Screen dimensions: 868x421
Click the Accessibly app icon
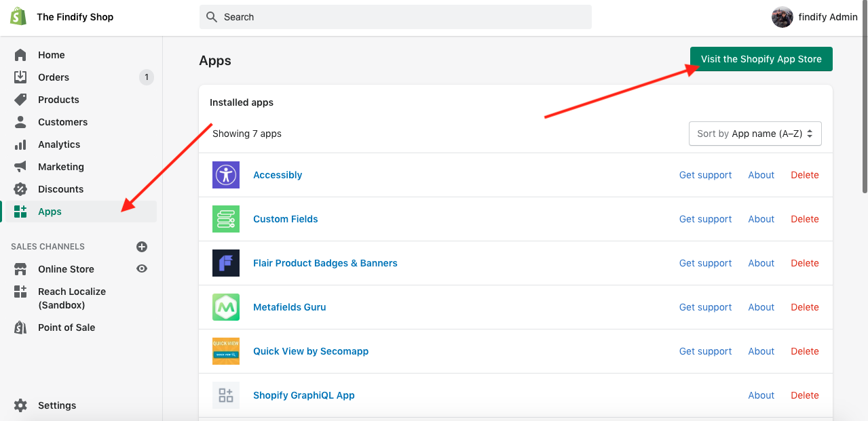226,175
